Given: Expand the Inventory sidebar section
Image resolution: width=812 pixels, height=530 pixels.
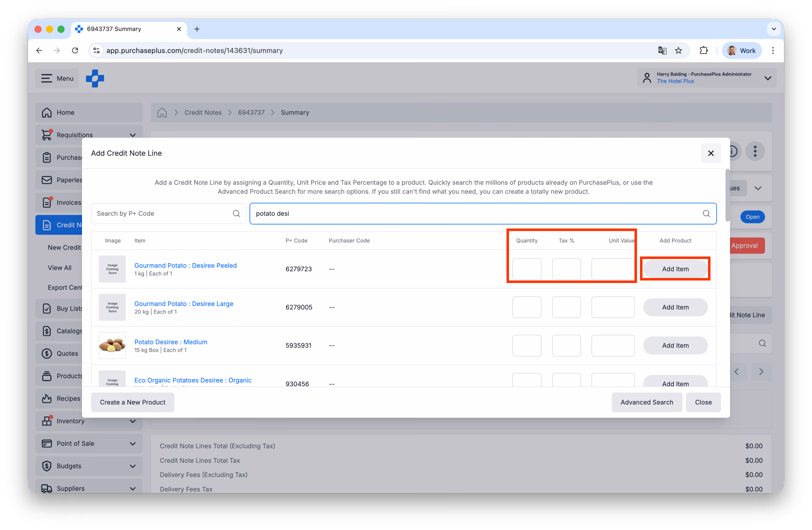Looking at the screenshot, I should [132, 421].
